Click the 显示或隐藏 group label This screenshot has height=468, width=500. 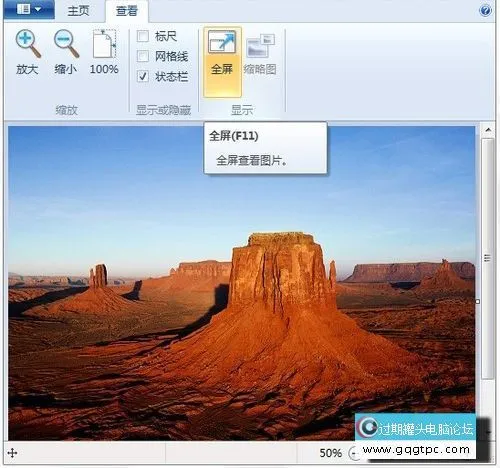point(163,110)
